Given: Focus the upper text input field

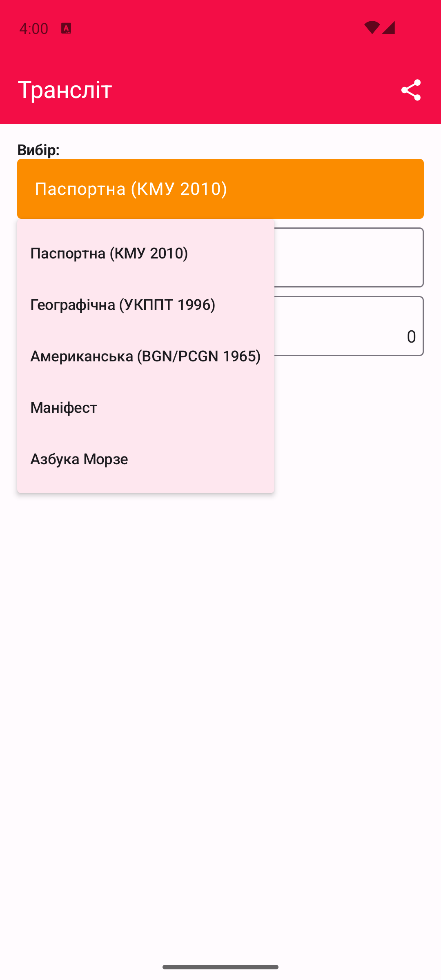Looking at the screenshot, I should [x=349, y=257].
